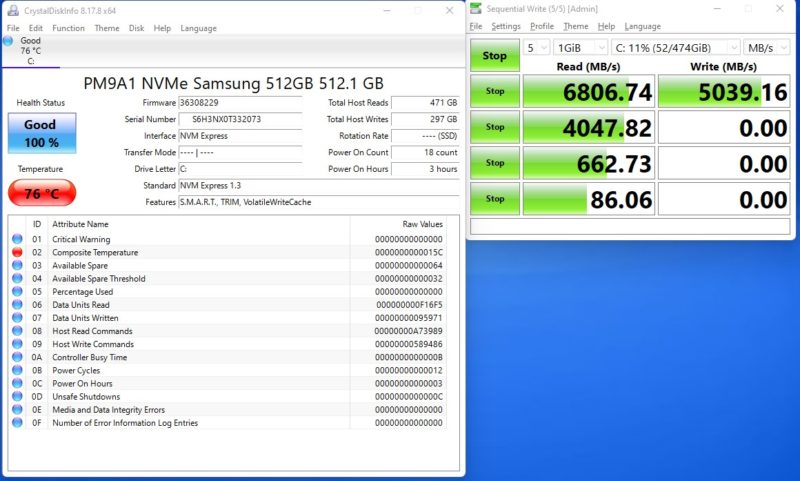Viewport: 800px width, 481px height.
Task: Click the Available Spare status icon
Action: 16,266
